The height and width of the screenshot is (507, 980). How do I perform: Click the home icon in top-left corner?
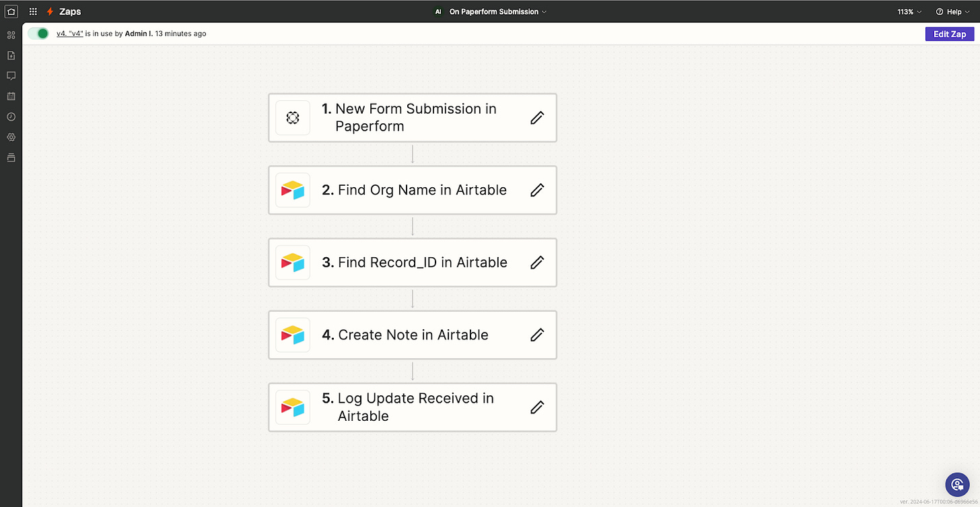[x=11, y=11]
